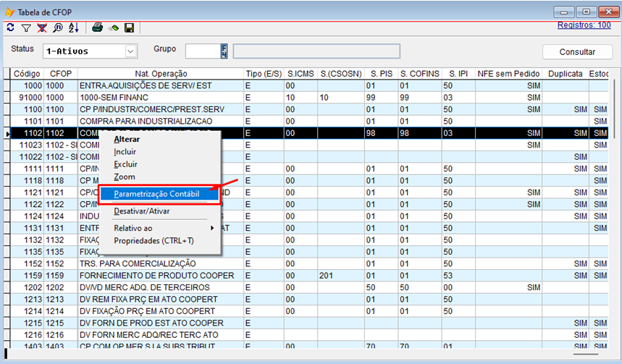Select Desativar/Ativar menu entry
This screenshot has height=364, width=622.
pos(142,211)
